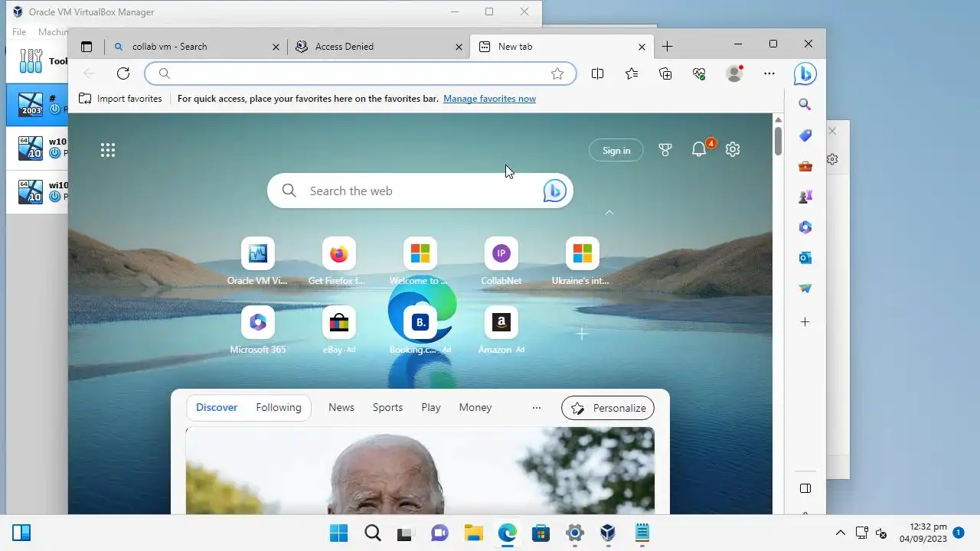980x551 pixels.
Task: Open the Amazon ad quick link
Action: pos(501,331)
